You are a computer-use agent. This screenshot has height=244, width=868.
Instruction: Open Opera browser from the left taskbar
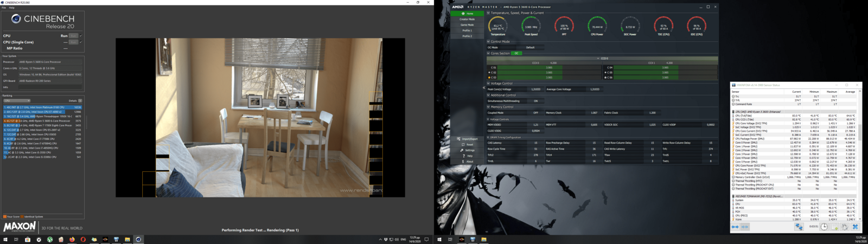click(83, 239)
